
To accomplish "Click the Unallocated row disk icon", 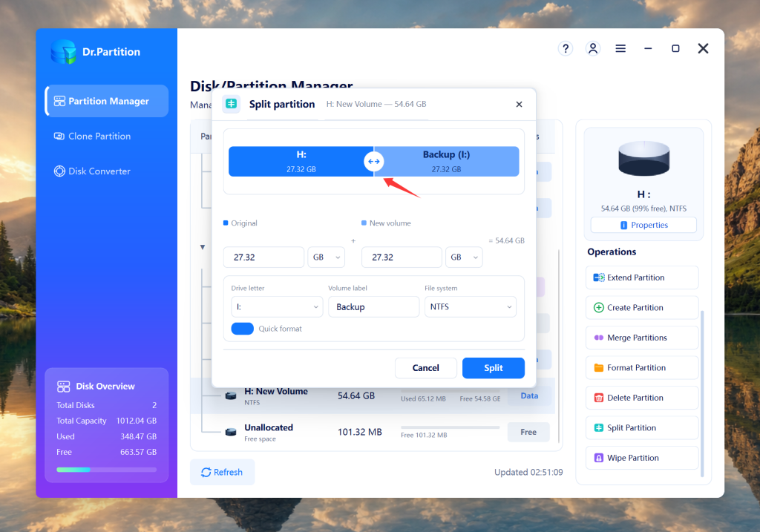I will (231, 432).
